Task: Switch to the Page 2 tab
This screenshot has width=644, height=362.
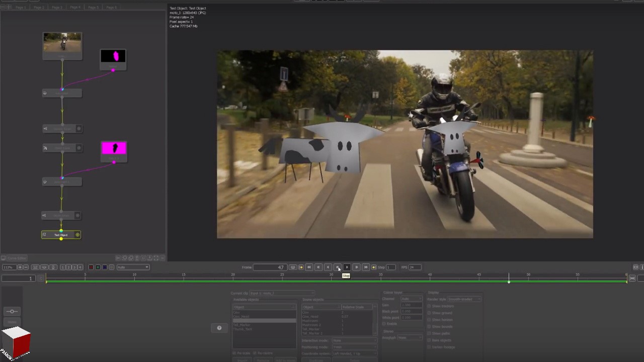Action: point(39,8)
